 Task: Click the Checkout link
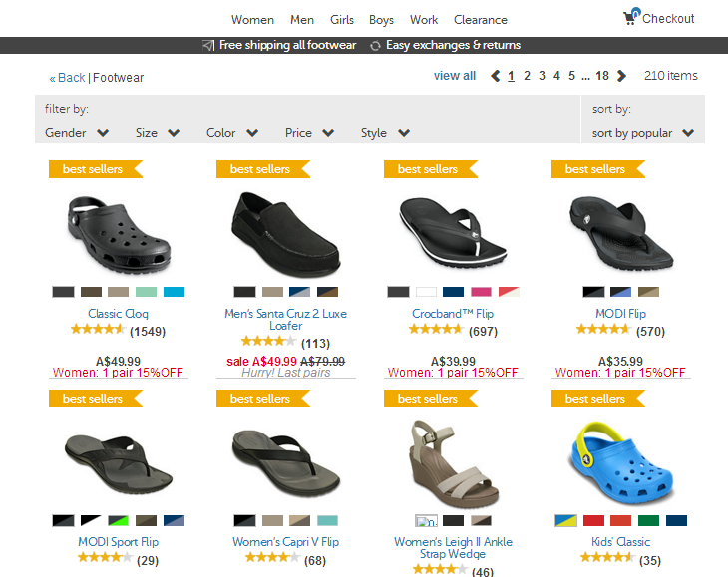coord(668,19)
